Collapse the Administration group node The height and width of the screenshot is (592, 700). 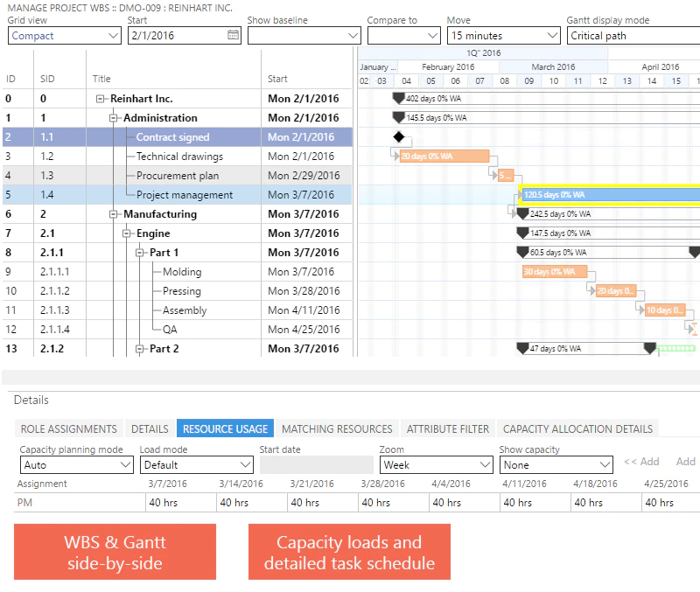[x=114, y=118]
